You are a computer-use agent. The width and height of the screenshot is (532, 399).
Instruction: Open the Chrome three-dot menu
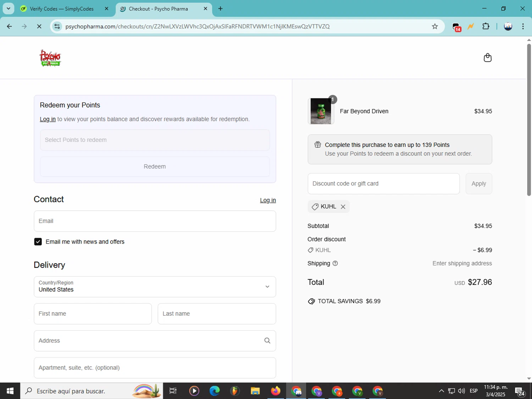pyautogui.click(x=523, y=26)
